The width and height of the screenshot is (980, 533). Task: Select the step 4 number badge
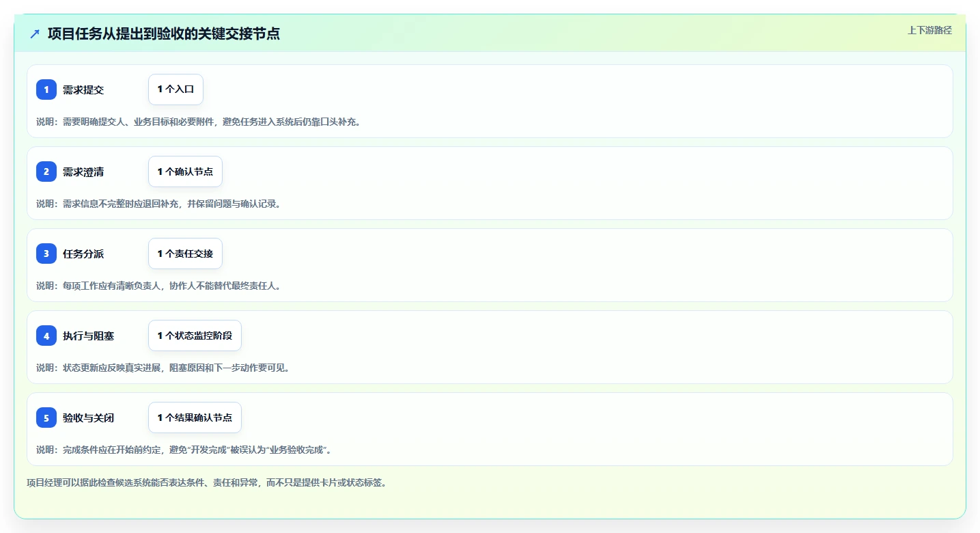pyautogui.click(x=46, y=336)
